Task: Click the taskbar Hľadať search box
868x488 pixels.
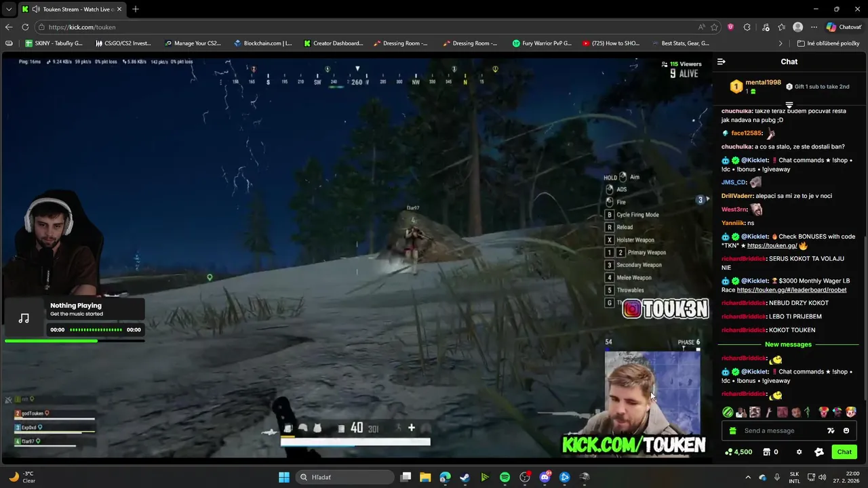Action: pos(344,477)
